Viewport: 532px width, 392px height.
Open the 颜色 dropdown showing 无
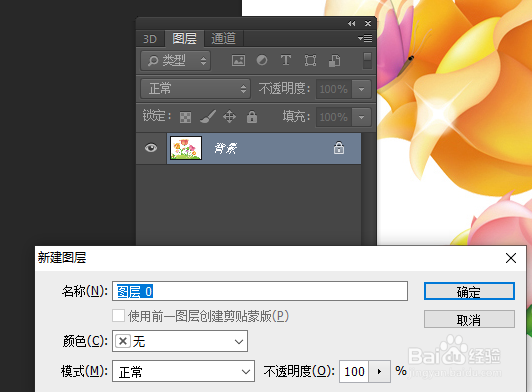180,341
